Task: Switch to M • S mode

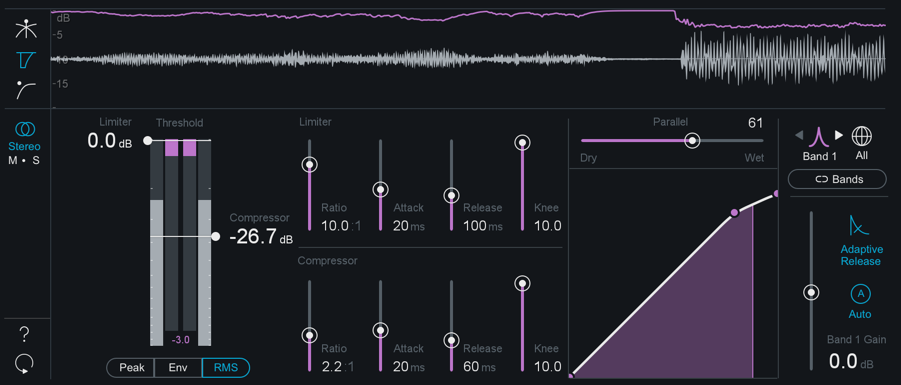Action: pyautogui.click(x=24, y=161)
